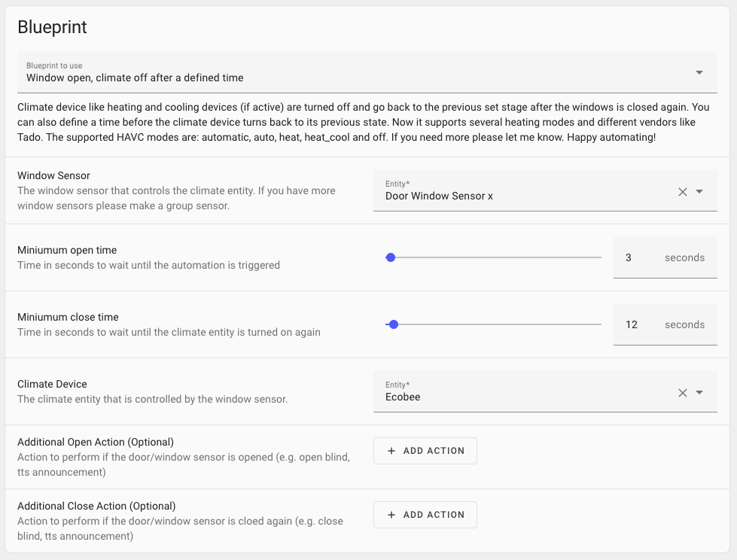Screen dimensions: 737x560
Task: Click the Blueprint section heading
Action: coord(53,28)
